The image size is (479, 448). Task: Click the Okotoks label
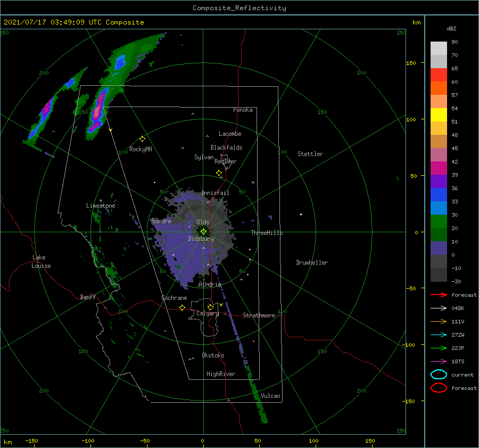(x=213, y=355)
